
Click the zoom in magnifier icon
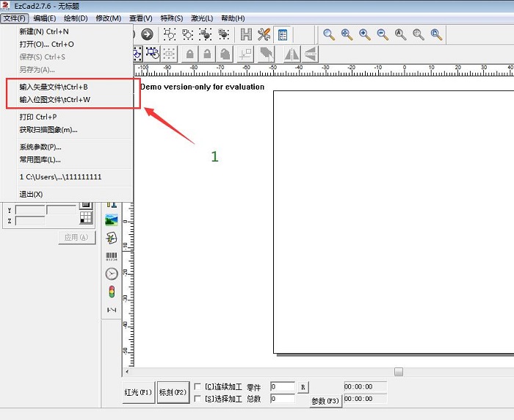coord(365,35)
